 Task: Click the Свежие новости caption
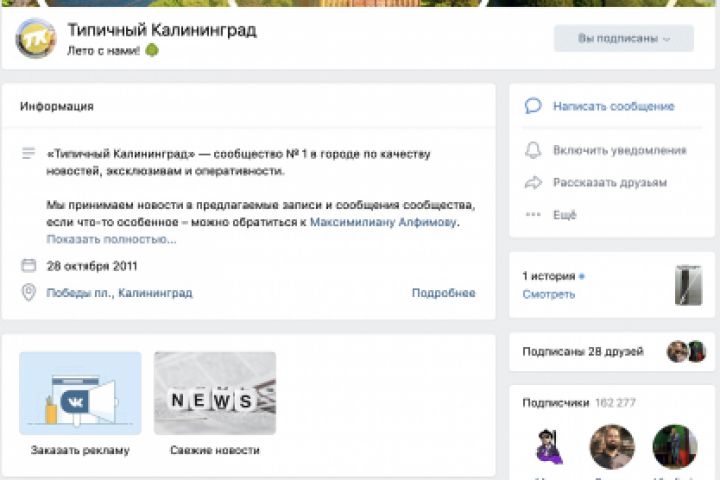[x=215, y=450]
